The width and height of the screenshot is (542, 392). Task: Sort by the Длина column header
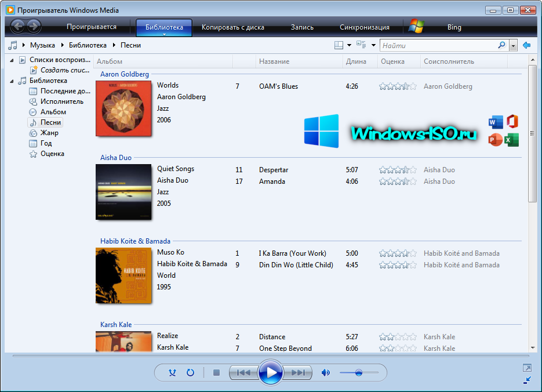(360, 61)
